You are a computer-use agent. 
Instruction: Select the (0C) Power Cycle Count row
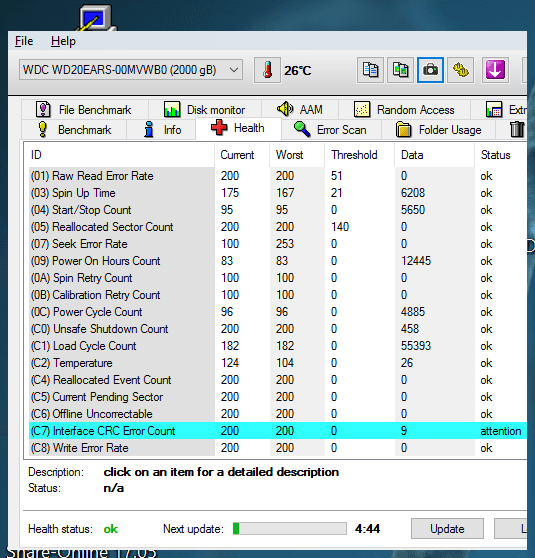tap(278, 312)
